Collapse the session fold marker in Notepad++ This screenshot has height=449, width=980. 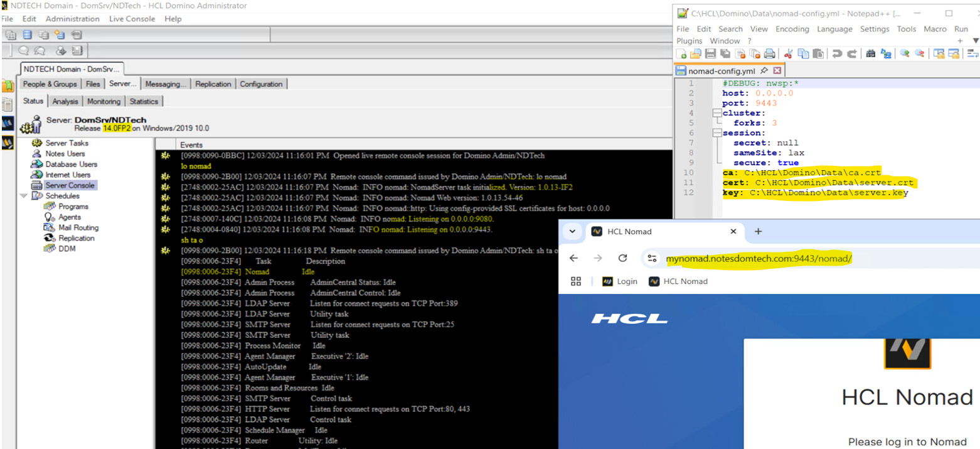[716, 133]
